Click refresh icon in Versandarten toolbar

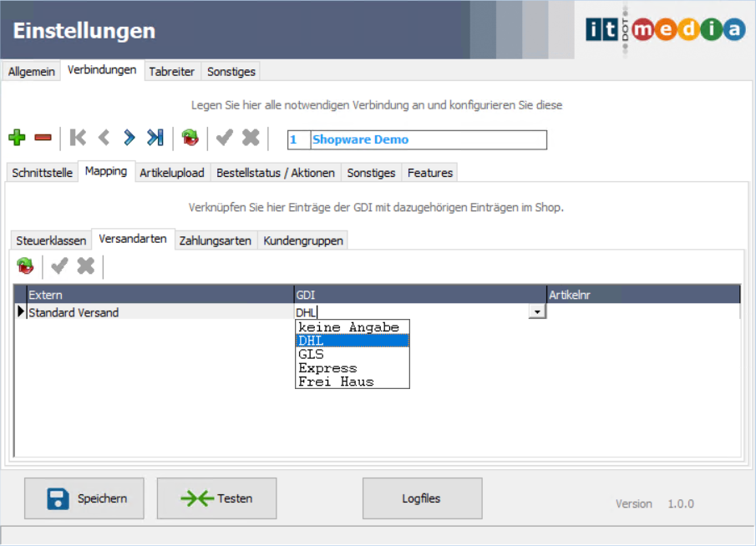(x=25, y=266)
